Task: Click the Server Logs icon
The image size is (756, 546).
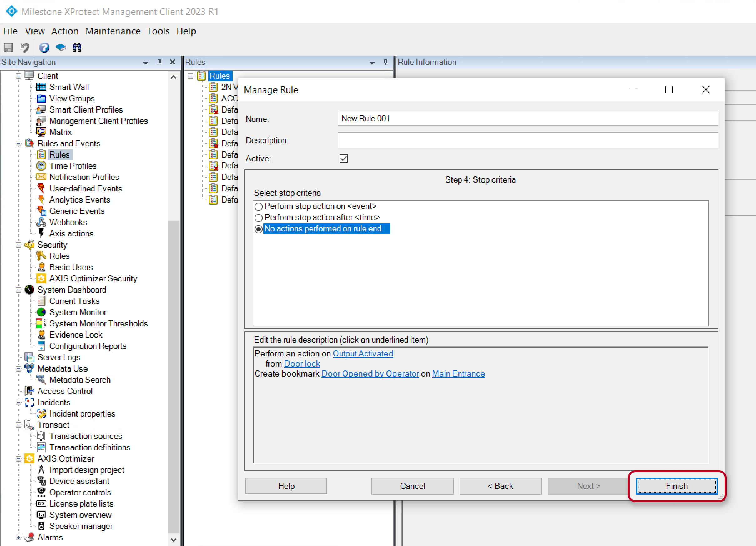Action: click(x=29, y=357)
